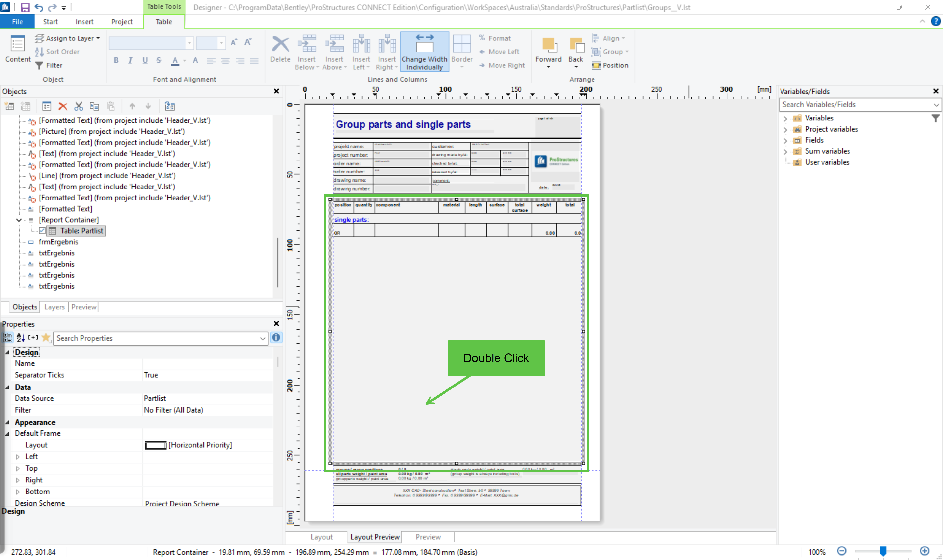Image resolution: width=943 pixels, height=560 pixels.
Task: Toggle Italic formatting
Action: pos(130,60)
